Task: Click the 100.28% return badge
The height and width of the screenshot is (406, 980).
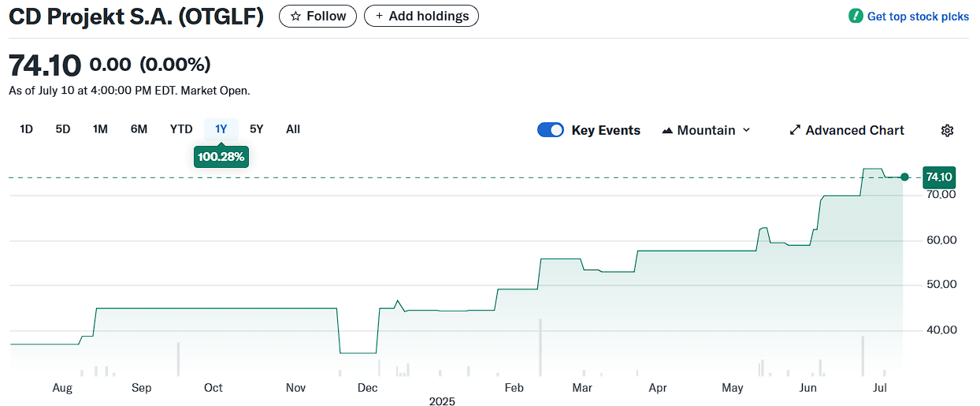Action: click(221, 157)
